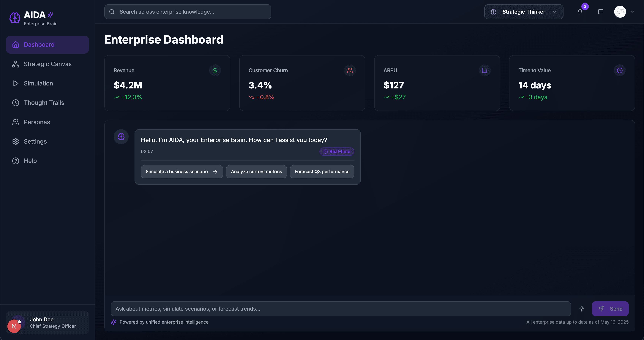Navigate to Simulation
The height and width of the screenshot is (340, 644).
coord(48,83)
